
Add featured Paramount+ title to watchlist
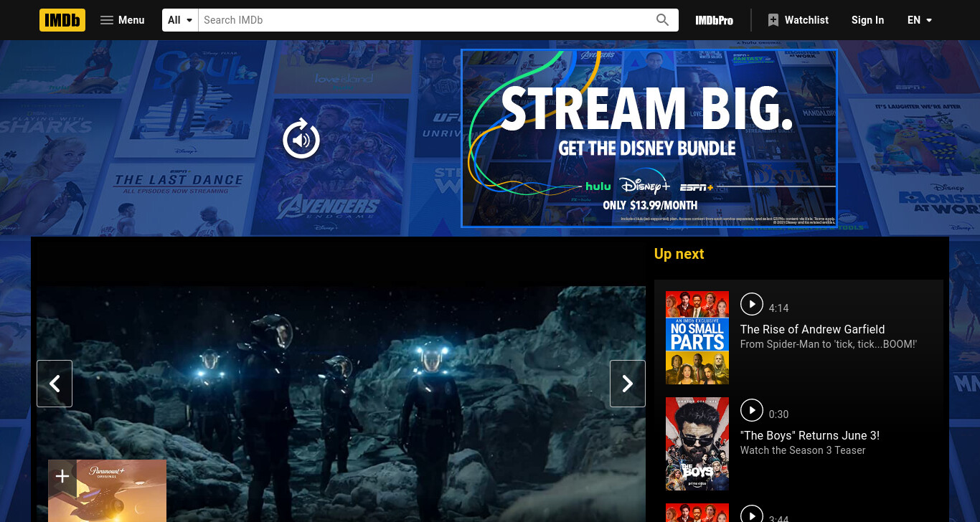[62, 476]
